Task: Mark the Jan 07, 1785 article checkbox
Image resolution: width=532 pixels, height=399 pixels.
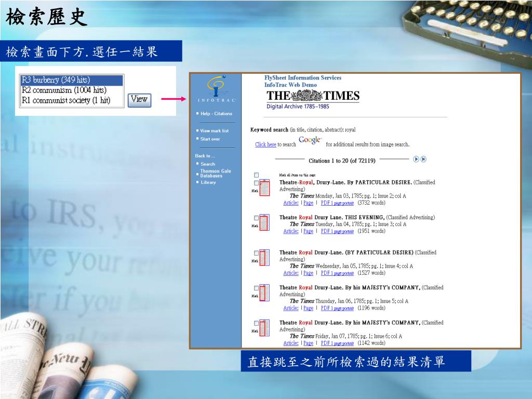Action: pyautogui.click(x=257, y=323)
